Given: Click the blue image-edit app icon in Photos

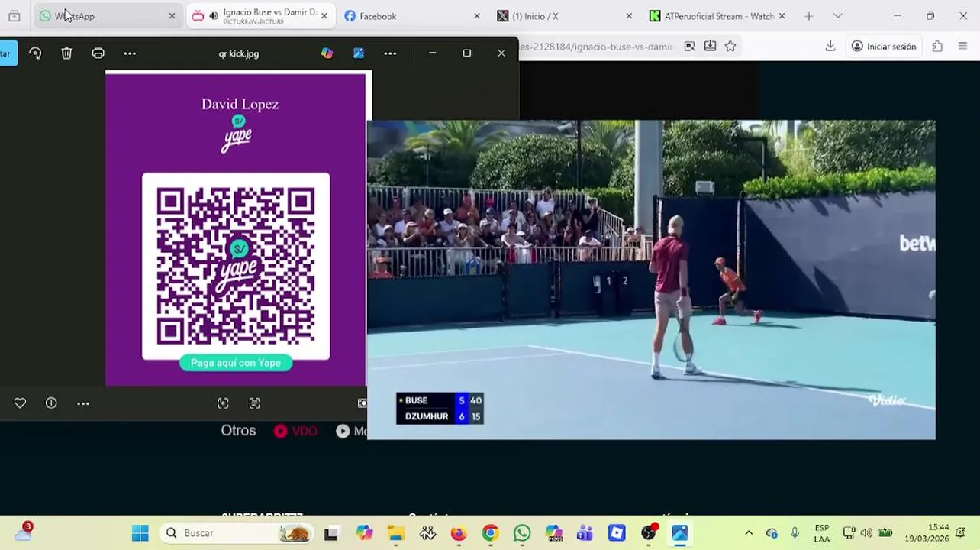Looking at the screenshot, I should tap(359, 53).
